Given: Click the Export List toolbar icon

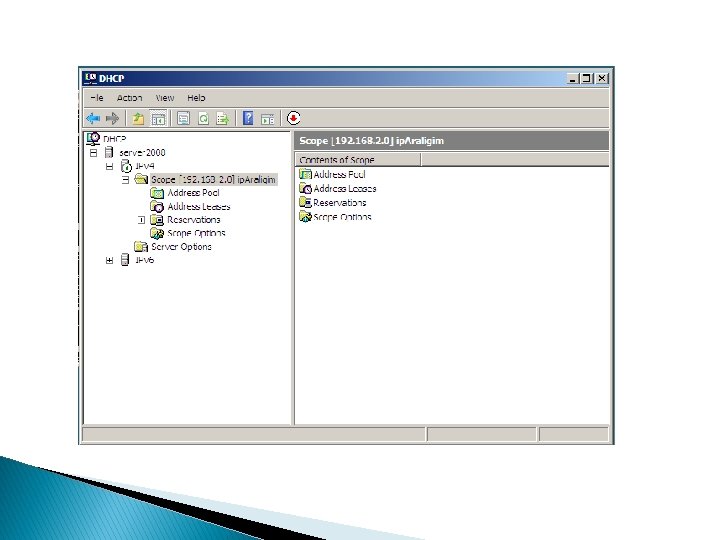Looking at the screenshot, I should [x=223, y=118].
